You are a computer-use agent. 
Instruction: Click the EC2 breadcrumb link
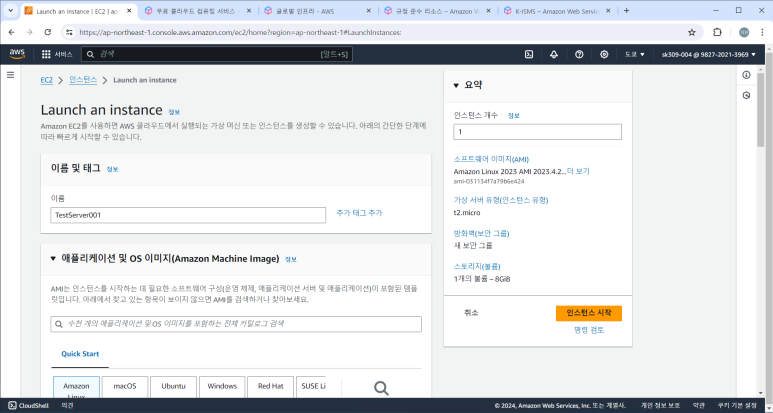(x=46, y=80)
